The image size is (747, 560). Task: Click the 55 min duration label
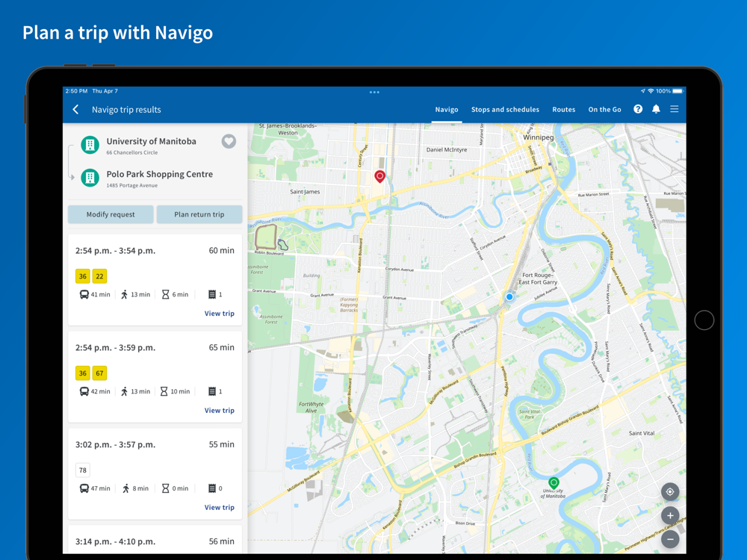click(222, 444)
